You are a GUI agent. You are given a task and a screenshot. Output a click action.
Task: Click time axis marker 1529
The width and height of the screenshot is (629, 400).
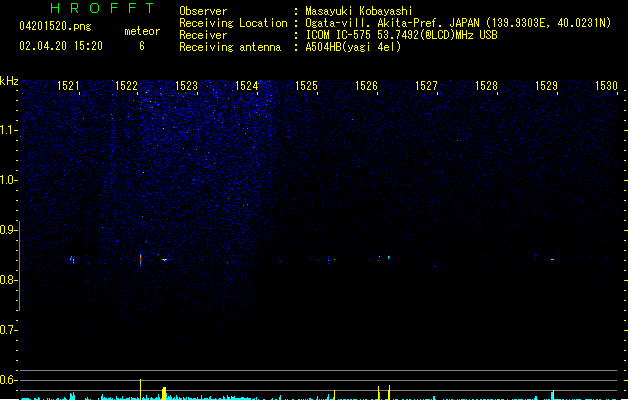tap(546, 86)
